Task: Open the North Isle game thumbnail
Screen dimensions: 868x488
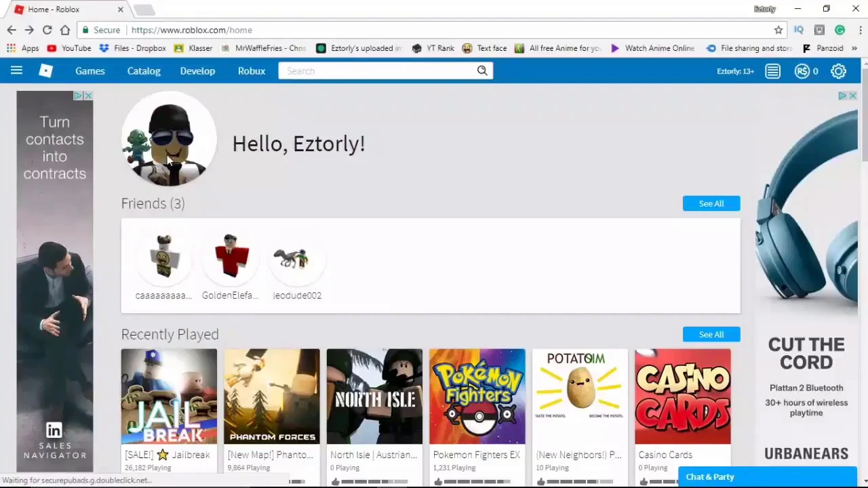Action: (x=374, y=396)
